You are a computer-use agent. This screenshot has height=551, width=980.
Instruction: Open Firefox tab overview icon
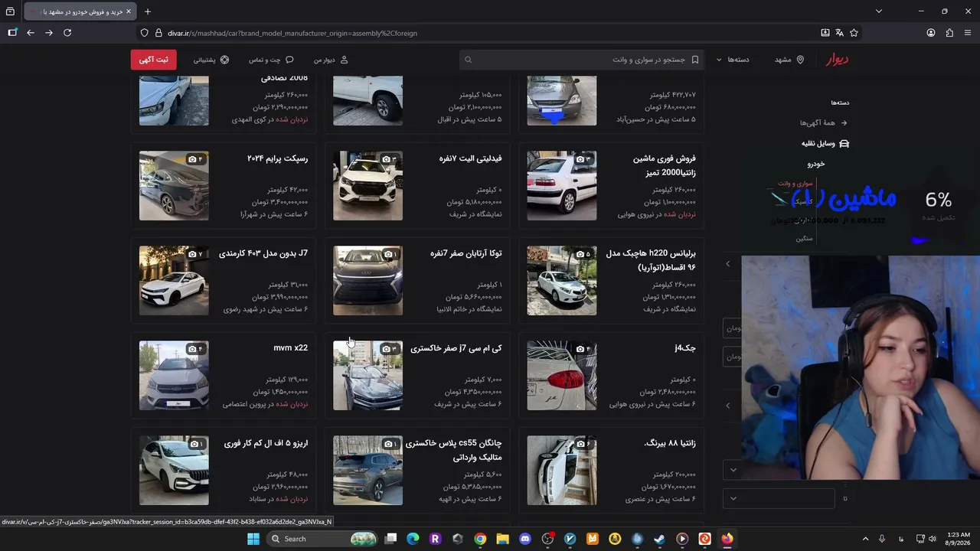tap(10, 11)
